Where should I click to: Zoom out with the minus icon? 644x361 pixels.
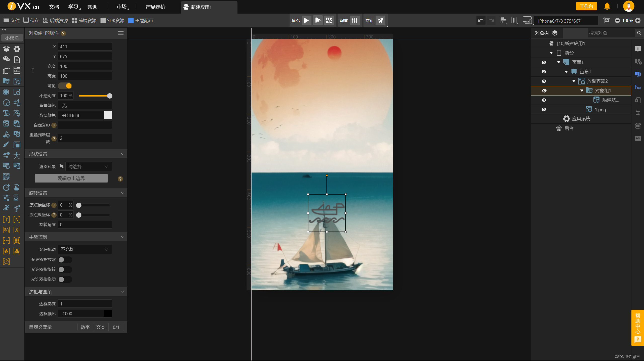click(617, 21)
